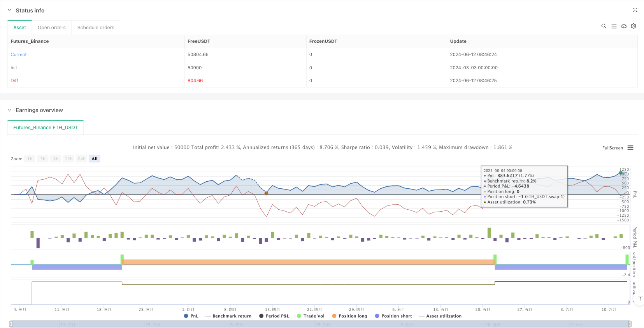This screenshot has width=644, height=328.
Task: Toggle the PnL legend series
Action: click(x=191, y=316)
